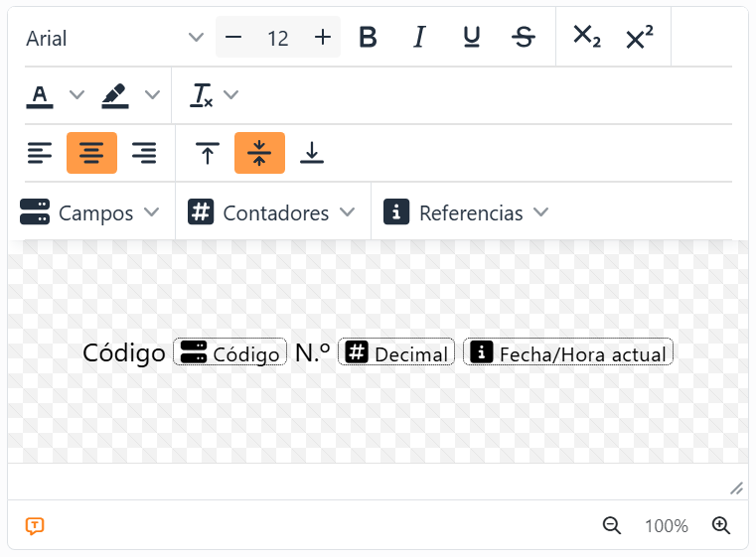The image size is (756, 557).
Task: Click the clear formatting icon
Action: (x=202, y=95)
